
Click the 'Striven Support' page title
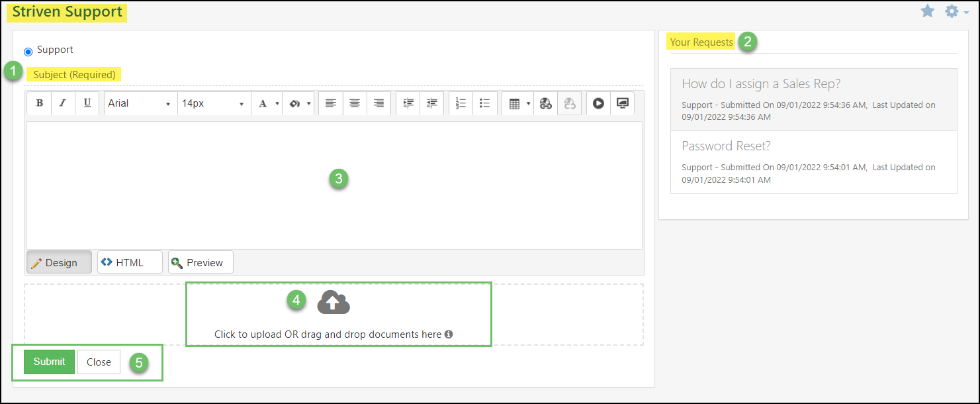67,12
